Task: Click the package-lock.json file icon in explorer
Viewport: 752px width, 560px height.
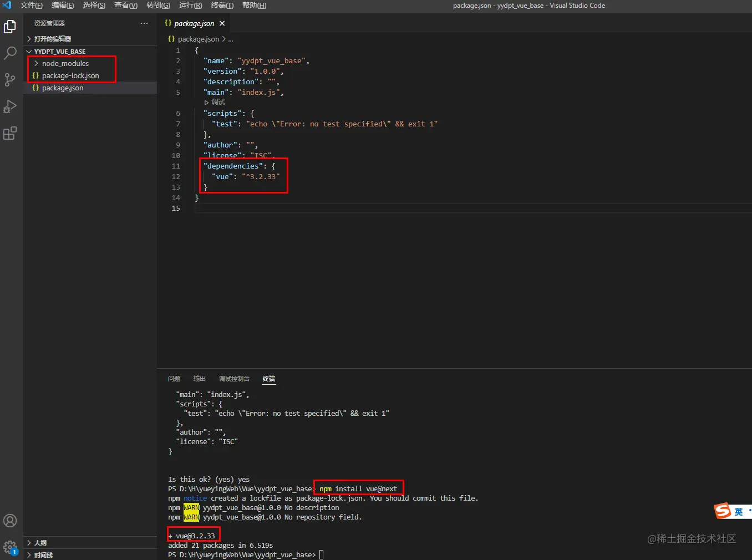Action: click(x=35, y=75)
